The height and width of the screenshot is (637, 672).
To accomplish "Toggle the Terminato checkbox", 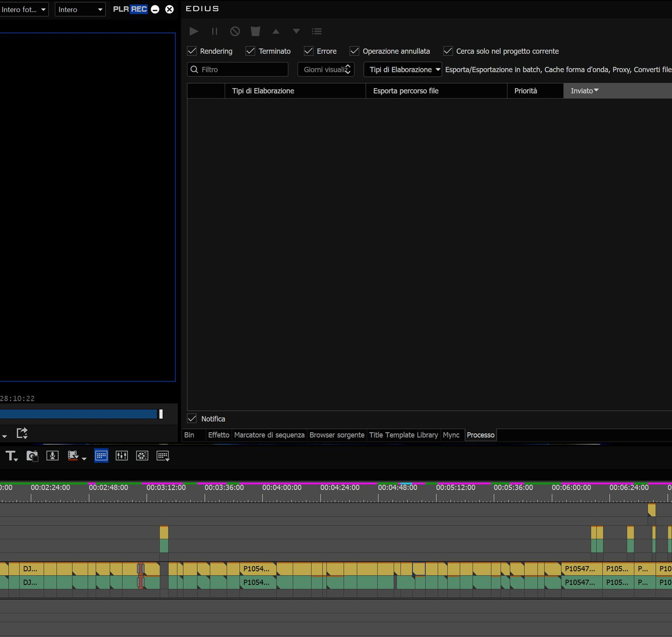I will pyautogui.click(x=250, y=51).
